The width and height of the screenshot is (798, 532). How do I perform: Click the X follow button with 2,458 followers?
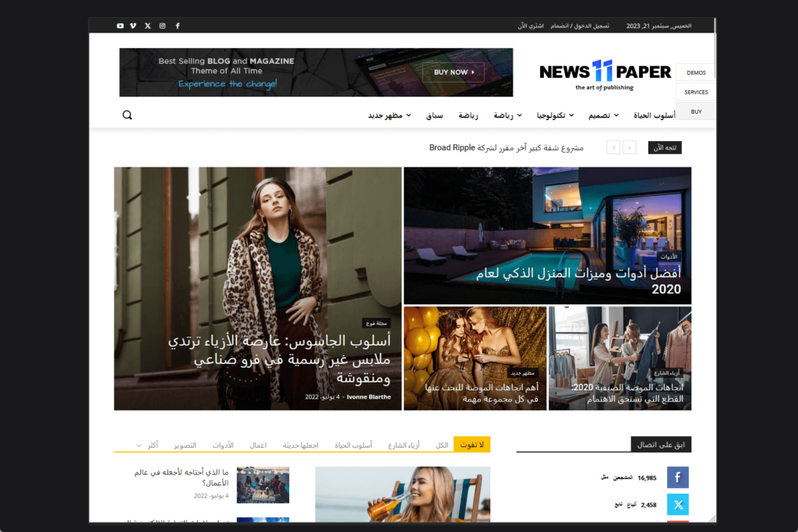pyautogui.click(x=677, y=505)
